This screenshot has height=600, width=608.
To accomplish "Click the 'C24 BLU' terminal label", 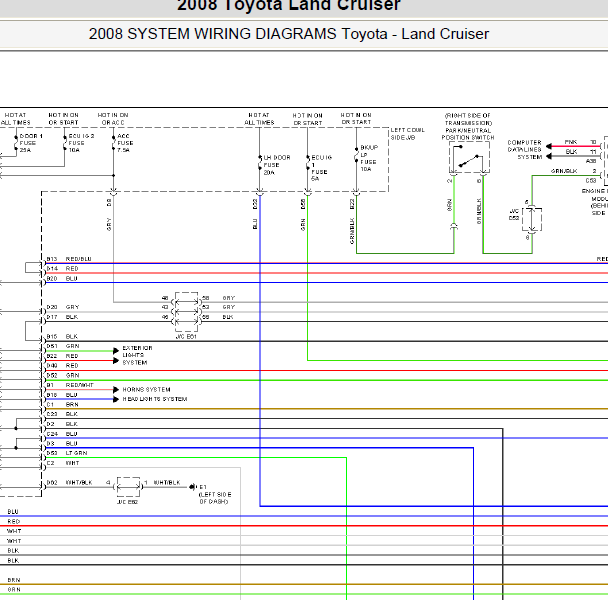I will (62, 434).
